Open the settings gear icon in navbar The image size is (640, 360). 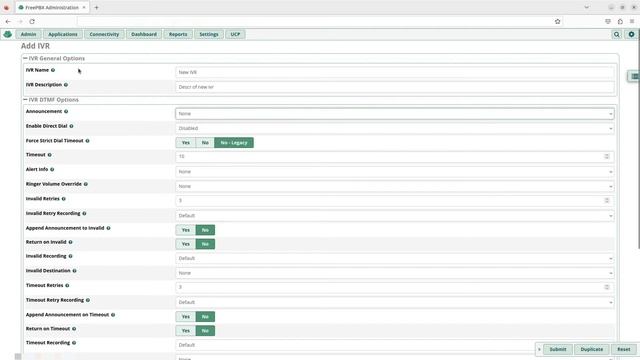tap(631, 35)
